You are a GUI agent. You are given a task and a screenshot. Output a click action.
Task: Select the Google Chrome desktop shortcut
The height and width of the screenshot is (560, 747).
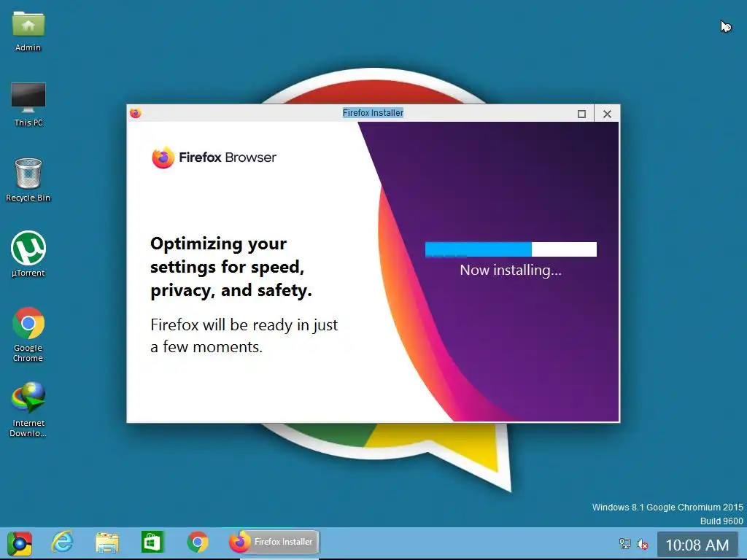point(28,335)
